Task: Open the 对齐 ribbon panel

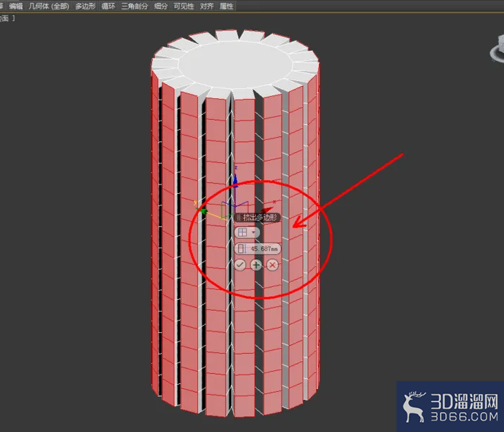Action: (x=206, y=6)
